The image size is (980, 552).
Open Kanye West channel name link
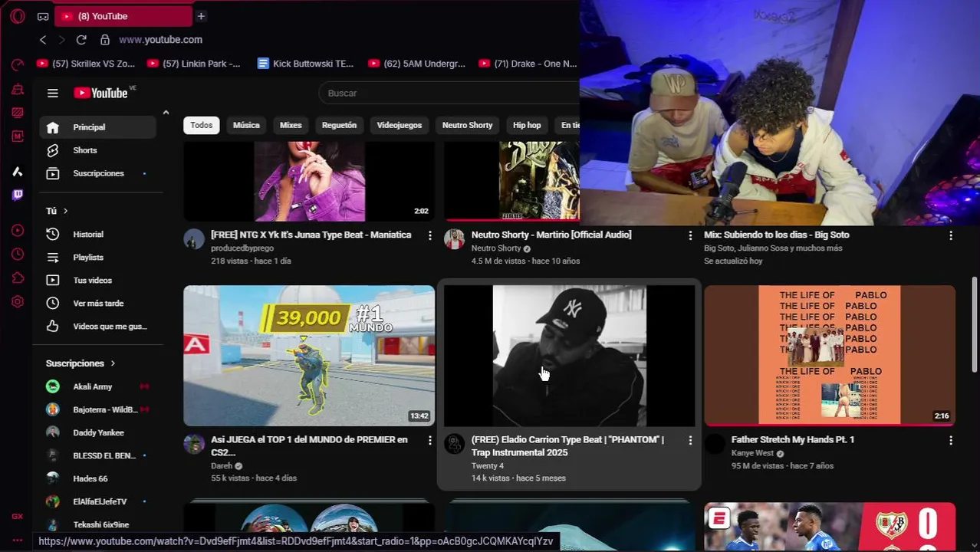click(753, 453)
